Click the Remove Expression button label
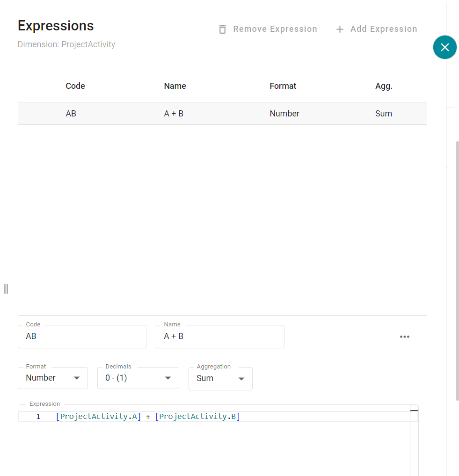 tap(275, 29)
